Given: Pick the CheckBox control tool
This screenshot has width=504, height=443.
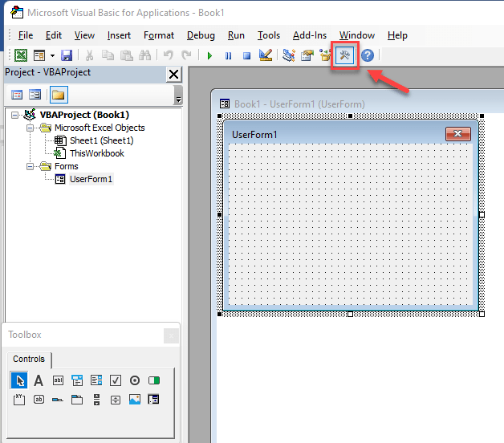Looking at the screenshot, I should click(116, 380).
